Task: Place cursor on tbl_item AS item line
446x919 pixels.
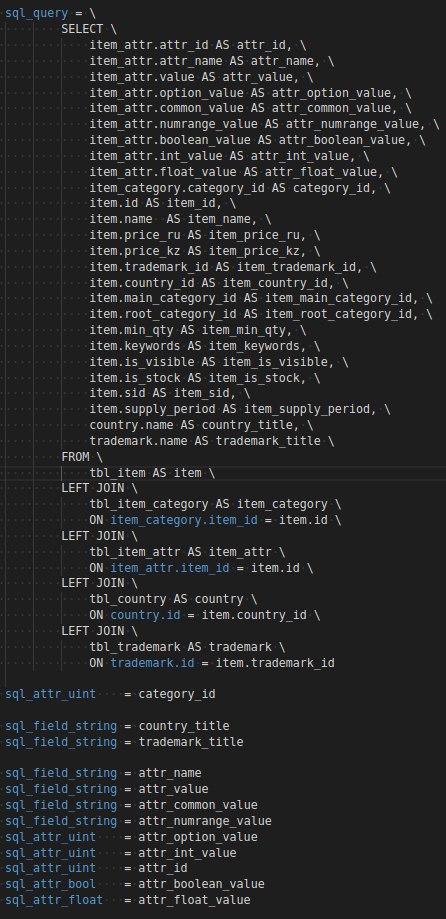Action: pos(152,472)
